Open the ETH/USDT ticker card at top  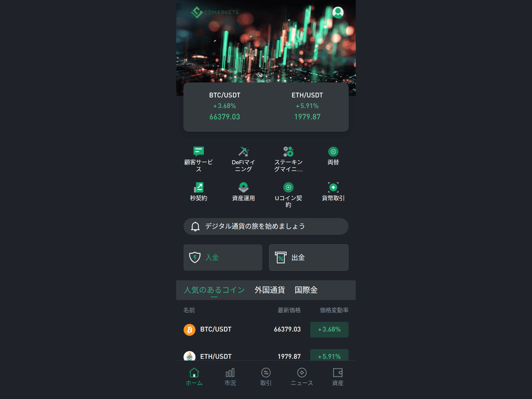[307, 106]
